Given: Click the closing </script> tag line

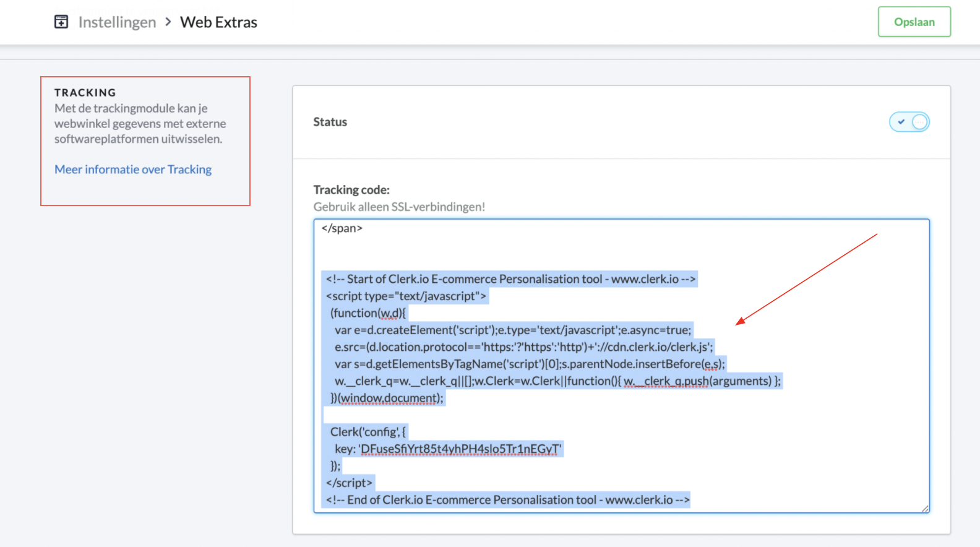Looking at the screenshot, I should click(350, 483).
